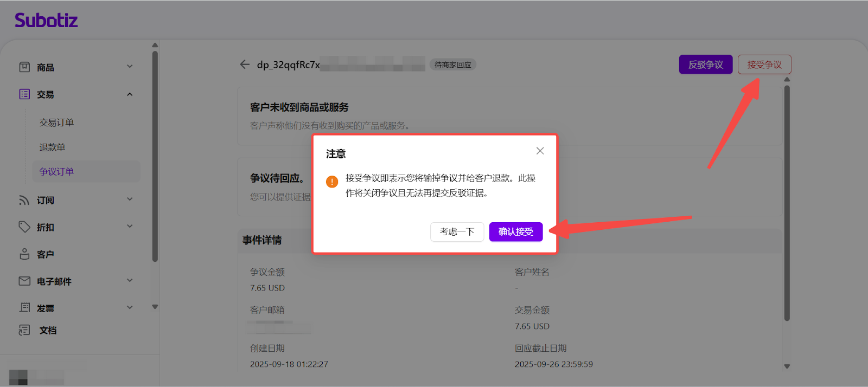Click the 发票 invoice icon
Viewport: 868px width, 387px height.
[24, 308]
